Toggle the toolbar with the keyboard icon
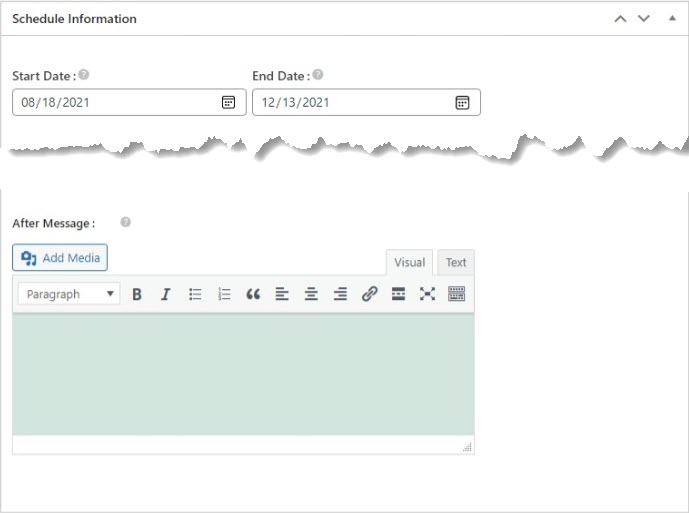Screen dimensions: 689x513 (x=457, y=294)
